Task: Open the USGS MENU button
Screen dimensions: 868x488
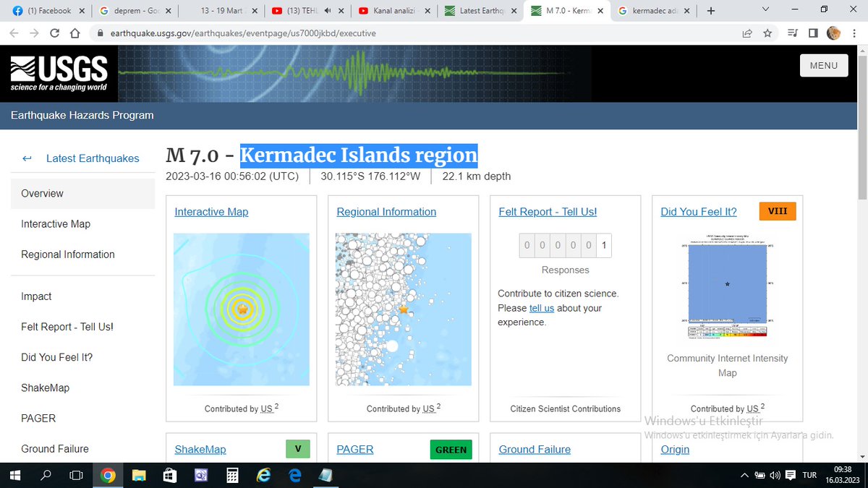Action: 824,65
